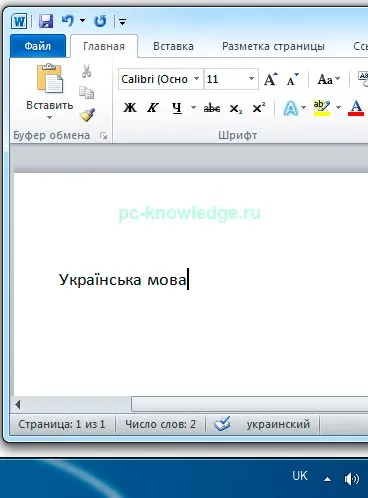Click the UK input language indicator in taskbar

point(299,476)
